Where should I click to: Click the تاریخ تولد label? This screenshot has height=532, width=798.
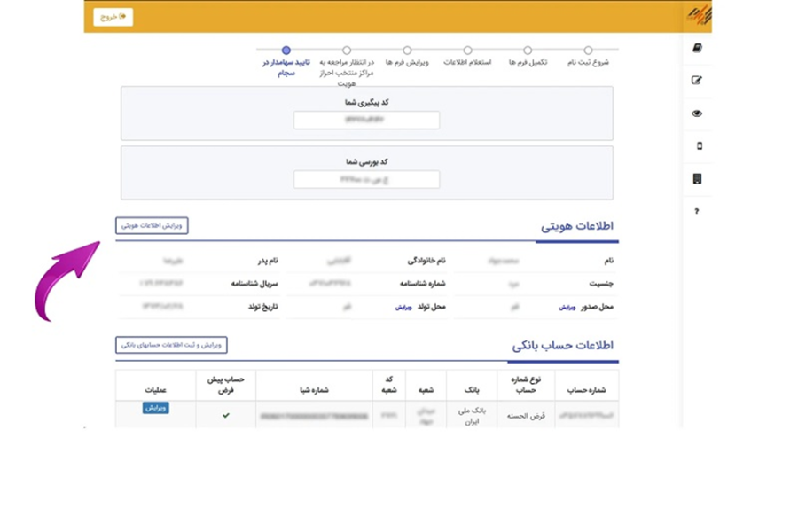pos(263,307)
